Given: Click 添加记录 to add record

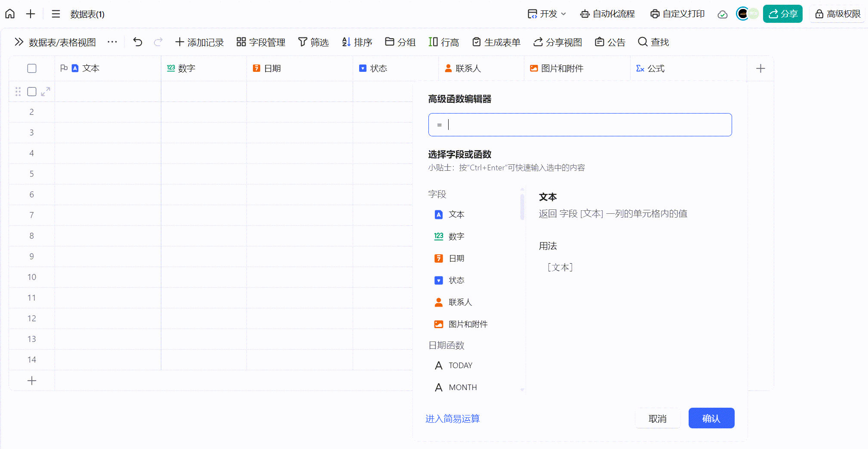Looking at the screenshot, I should coord(200,42).
